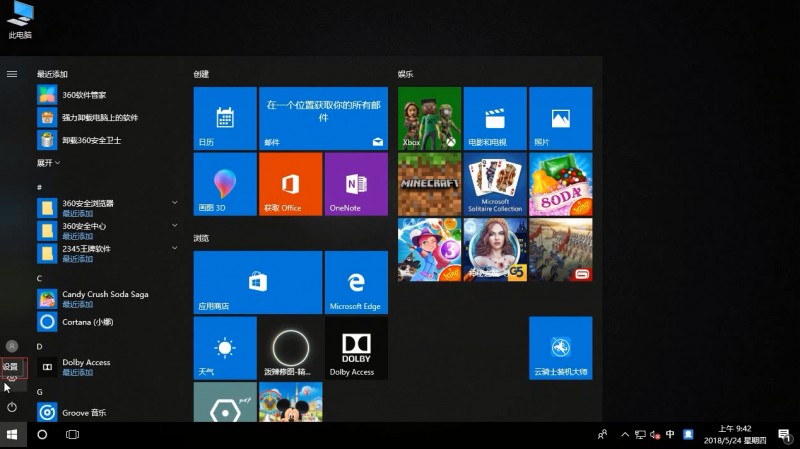This screenshot has height=449, width=800.
Task: Open the OneNote tile
Action: (x=356, y=184)
